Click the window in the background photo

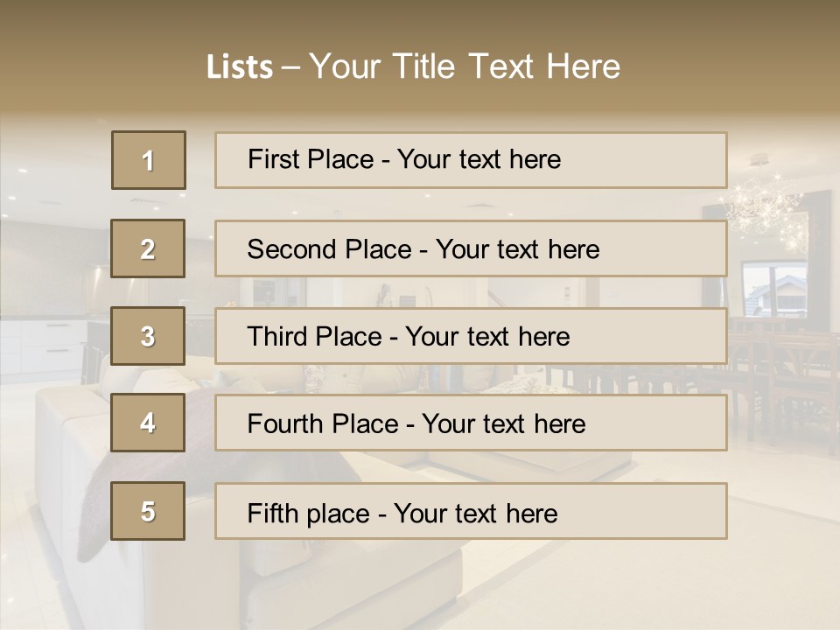click(773, 290)
